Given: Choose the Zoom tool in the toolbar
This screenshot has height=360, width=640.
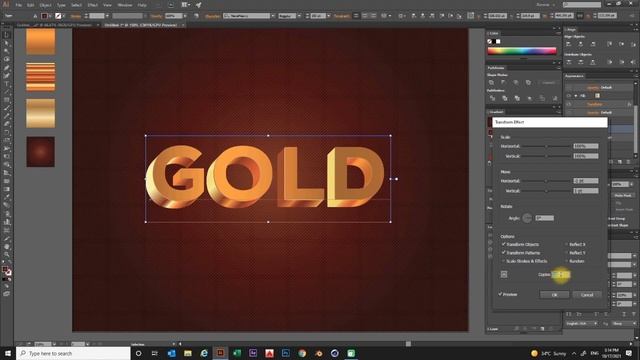Looking at the screenshot, I should [x=6, y=255].
